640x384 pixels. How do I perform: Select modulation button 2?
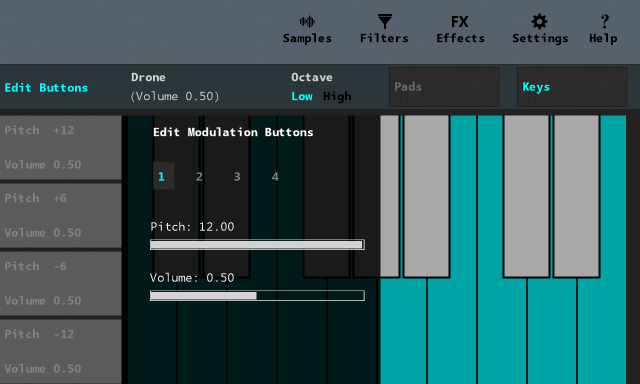(x=199, y=176)
